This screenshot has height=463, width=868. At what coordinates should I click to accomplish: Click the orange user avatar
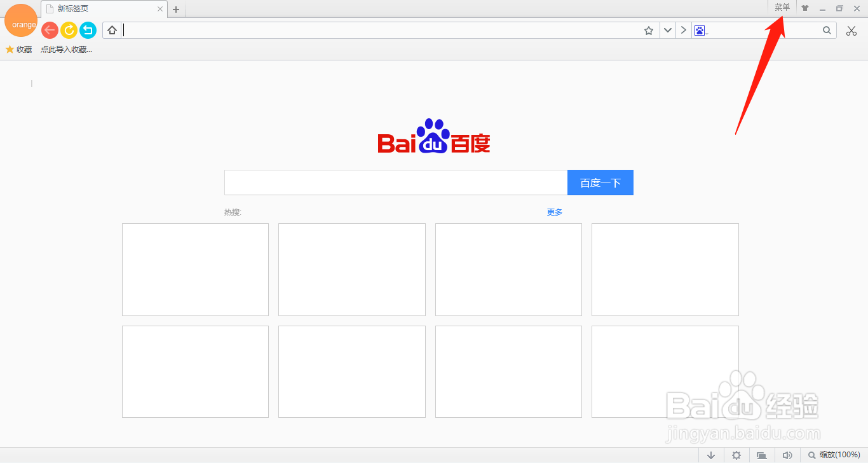click(x=21, y=20)
